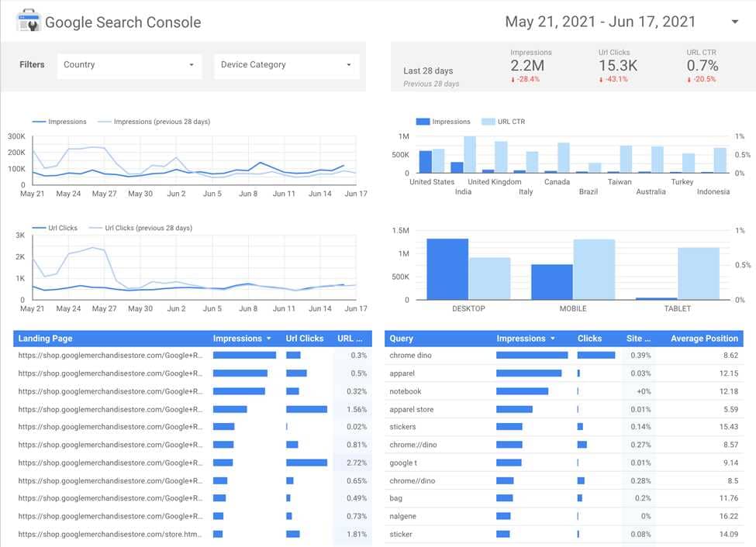Screen dimensions: 756x547
Task: Click the Impressions (previous 28 days) legend entry
Action: (x=154, y=122)
